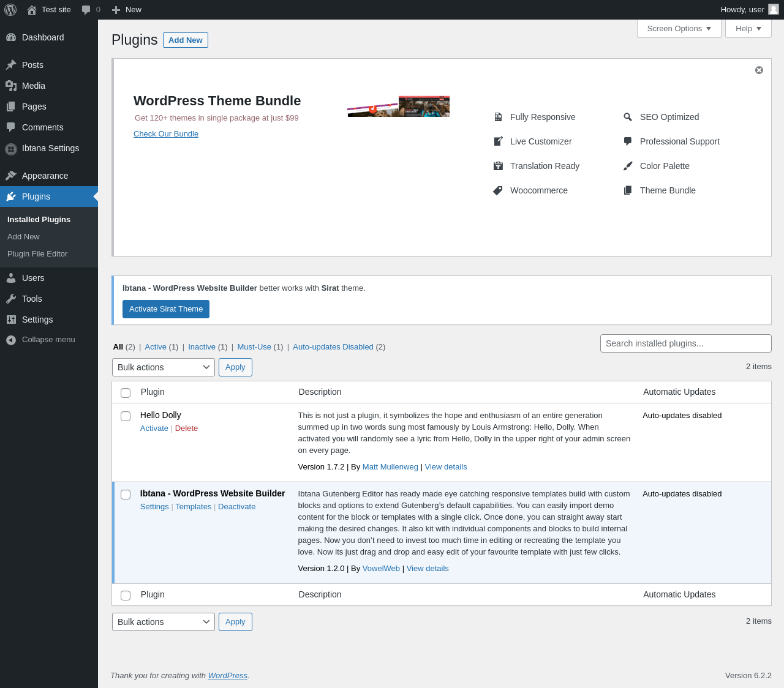Open Add New in Plugins submenu
Image resolution: width=784 pixels, height=688 pixels.
[23, 237]
